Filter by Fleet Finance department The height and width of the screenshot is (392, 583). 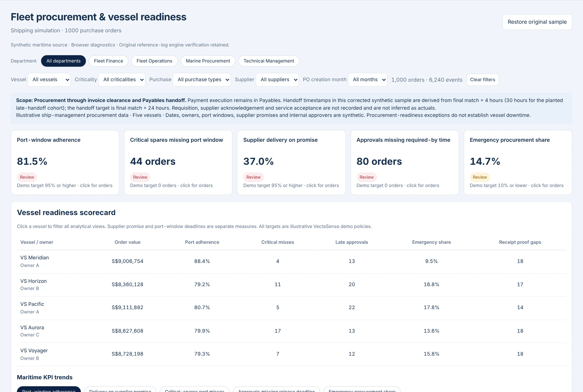pos(108,61)
